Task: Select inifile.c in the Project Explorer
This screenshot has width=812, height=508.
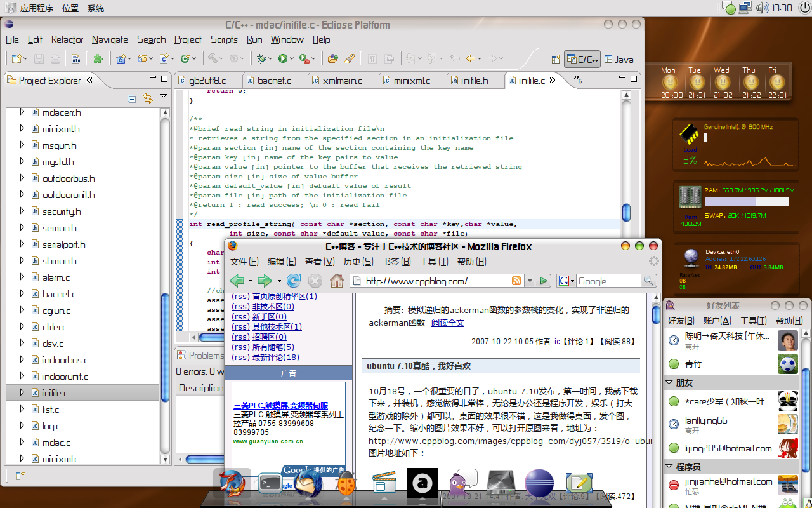Action: tap(82, 392)
